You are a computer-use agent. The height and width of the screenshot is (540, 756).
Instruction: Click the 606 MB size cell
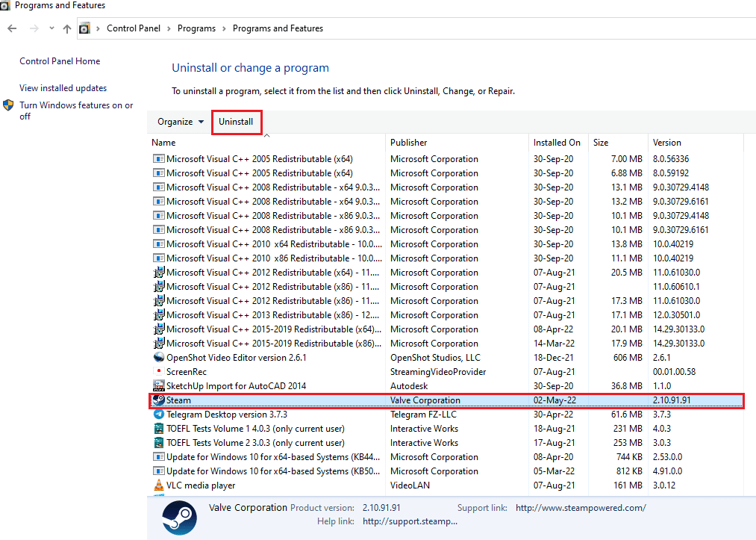(628, 358)
